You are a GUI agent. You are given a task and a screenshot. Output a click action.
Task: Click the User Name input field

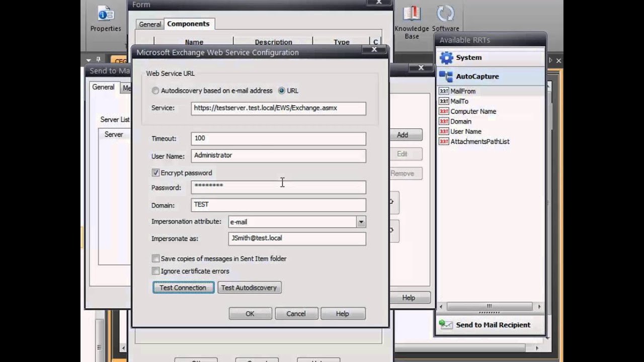[x=278, y=156]
